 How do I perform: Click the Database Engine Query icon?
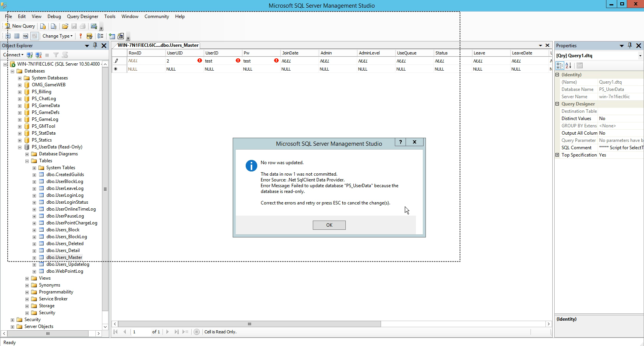(x=43, y=26)
